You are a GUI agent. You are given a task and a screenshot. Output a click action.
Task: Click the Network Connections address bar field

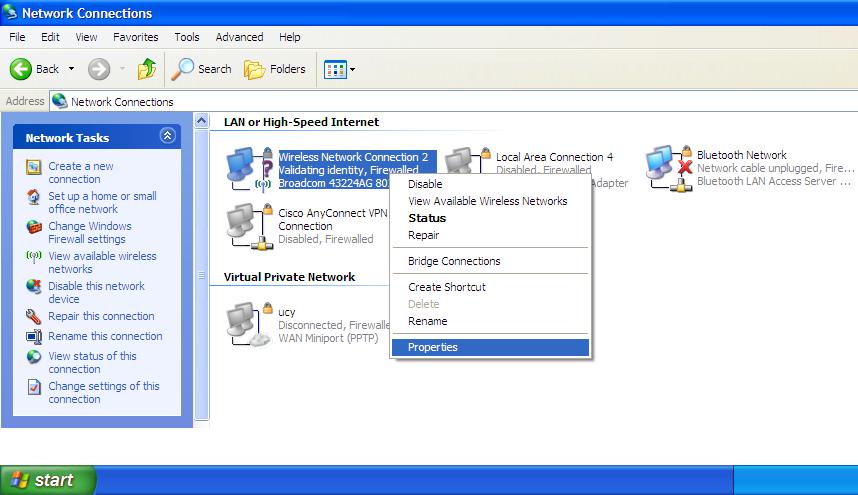454,102
